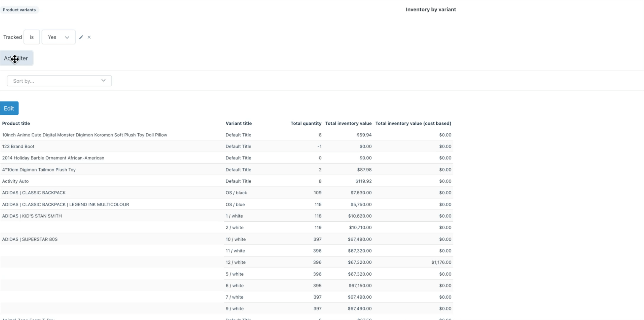Select the 123 Brand Boot row
644x320 pixels.
click(x=18, y=146)
